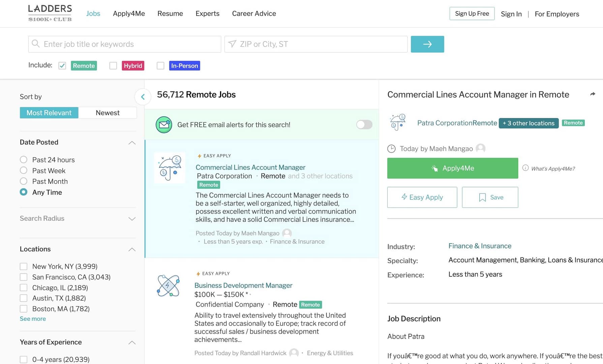This screenshot has height=364, width=603.
Task: Click the Ladders $100K+ Club logo
Action: [x=50, y=13]
